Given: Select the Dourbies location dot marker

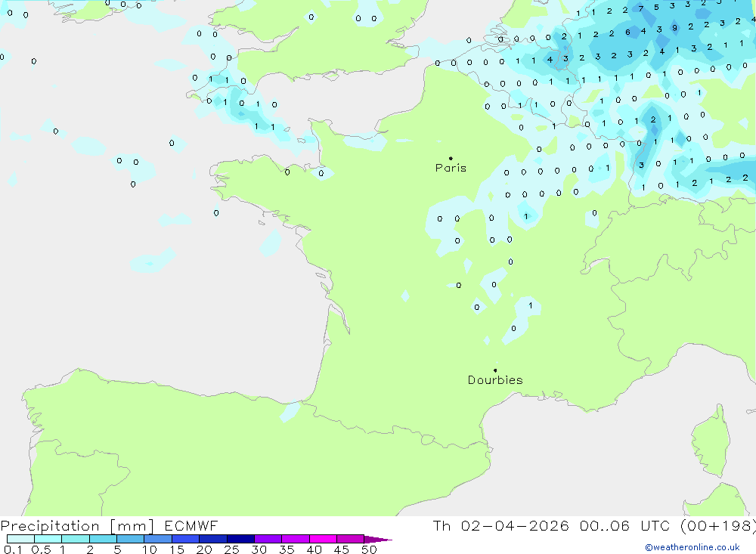Looking at the screenshot, I should point(495,370).
